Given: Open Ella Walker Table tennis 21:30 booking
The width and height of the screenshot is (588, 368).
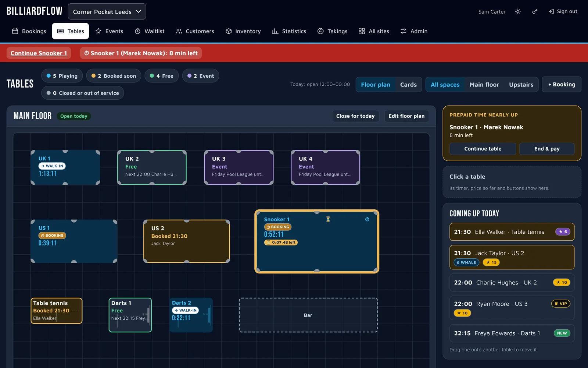Looking at the screenshot, I should (512, 232).
